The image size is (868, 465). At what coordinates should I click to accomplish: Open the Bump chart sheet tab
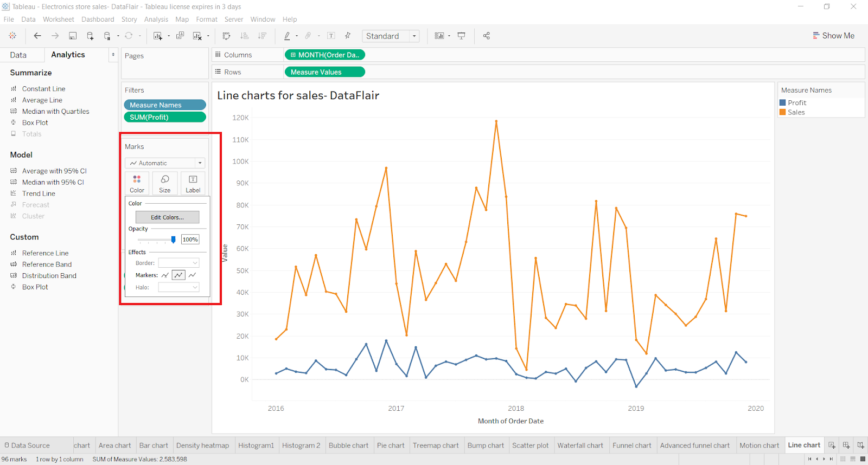point(486,445)
